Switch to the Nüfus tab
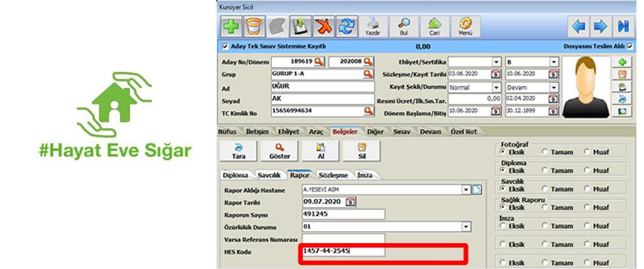644x269 pixels. tap(227, 132)
